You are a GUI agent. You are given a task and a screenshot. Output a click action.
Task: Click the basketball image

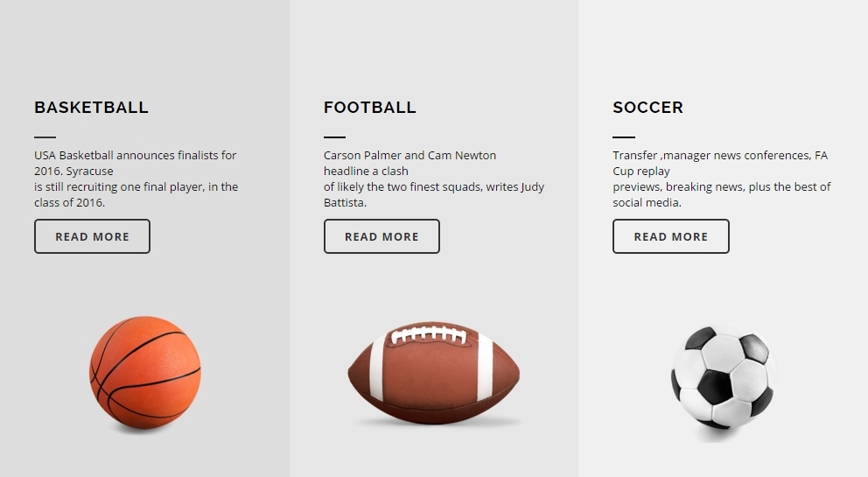(x=145, y=372)
